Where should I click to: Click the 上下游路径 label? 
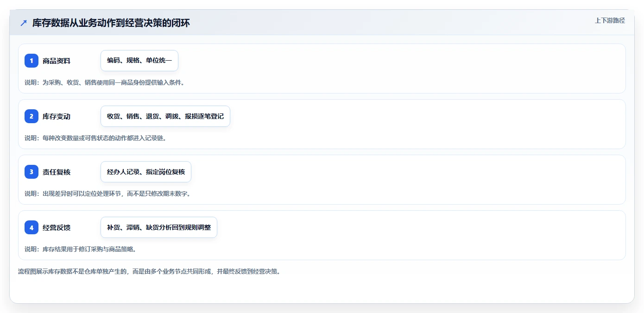tap(610, 20)
